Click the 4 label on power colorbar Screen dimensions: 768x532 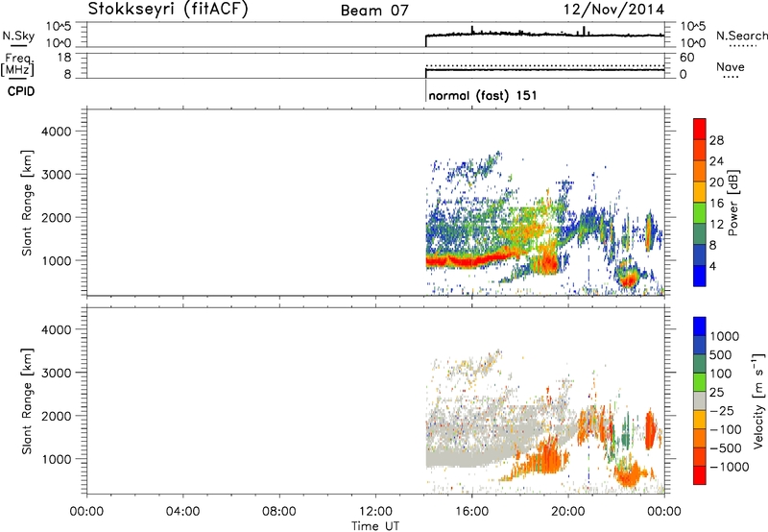712,267
